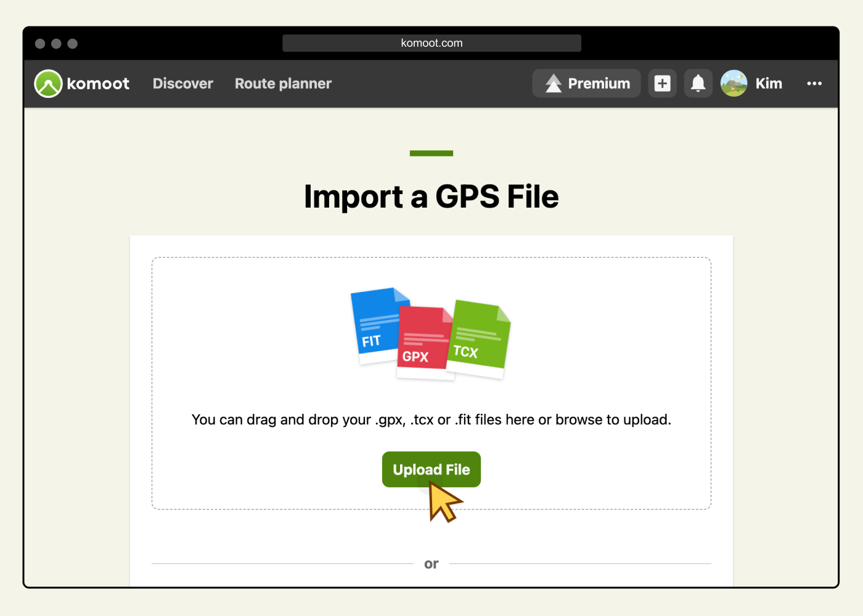Click the red GPX file icon

pyautogui.click(x=422, y=342)
